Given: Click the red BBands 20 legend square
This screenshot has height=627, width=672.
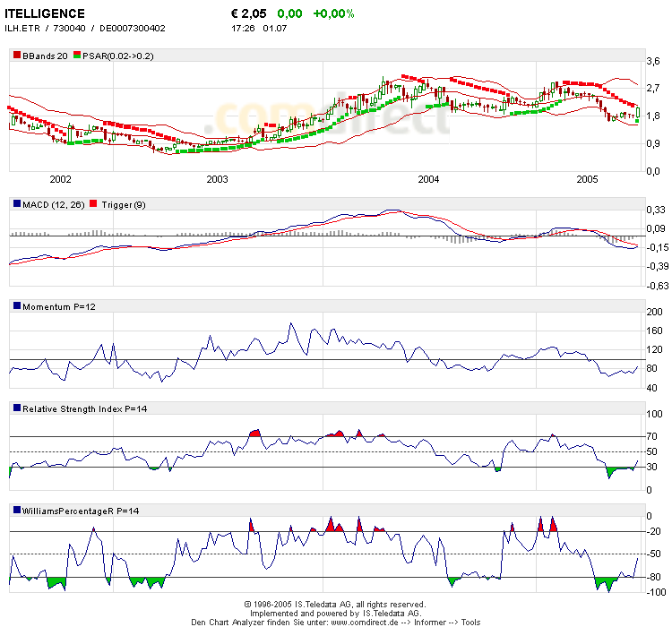Looking at the screenshot, I should tap(17, 56).
